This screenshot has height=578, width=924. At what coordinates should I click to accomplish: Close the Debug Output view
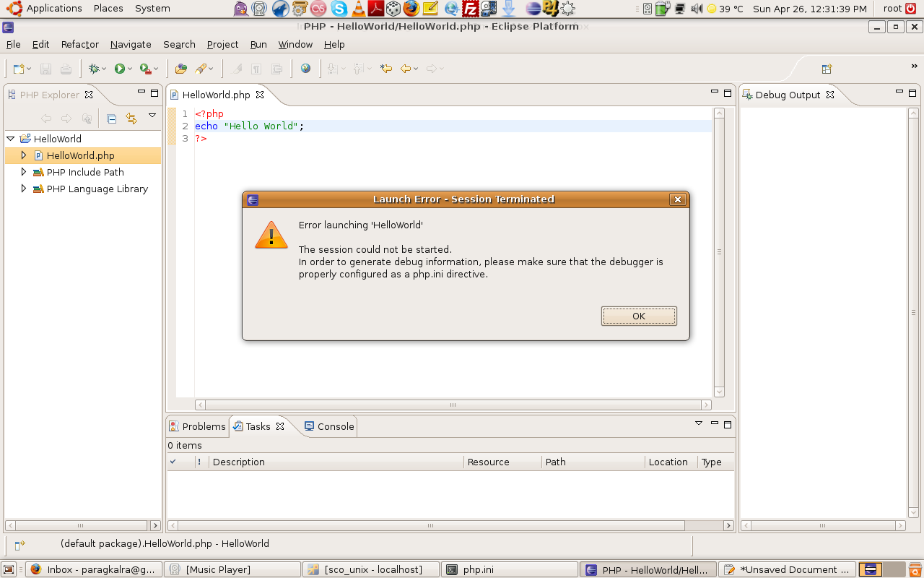pyautogui.click(x=830, y=95)
